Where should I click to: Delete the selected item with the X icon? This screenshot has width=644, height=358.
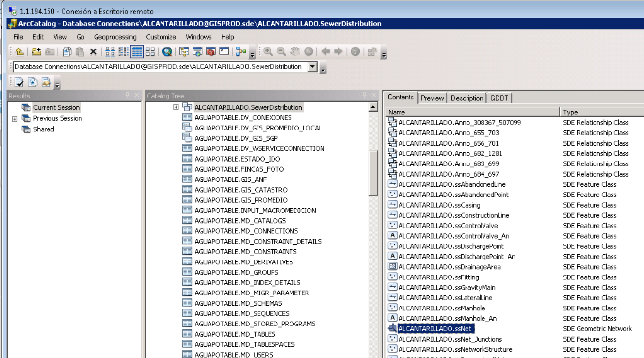[93, 51]
